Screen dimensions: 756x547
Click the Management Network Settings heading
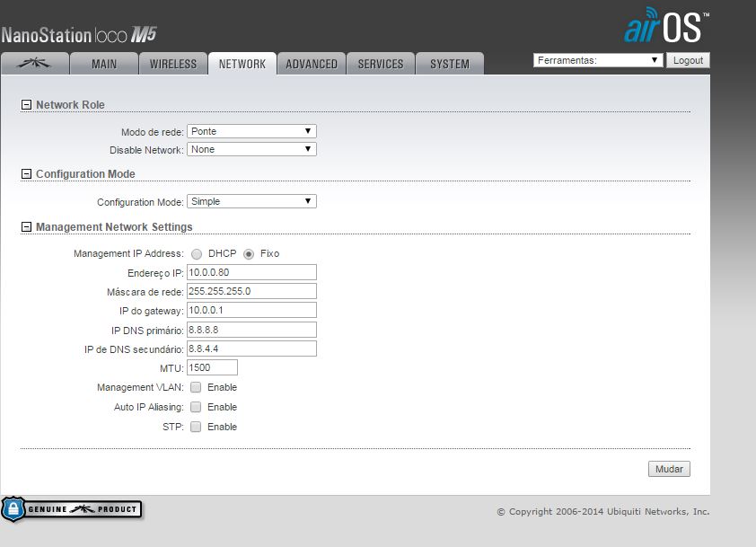point(114,226)
